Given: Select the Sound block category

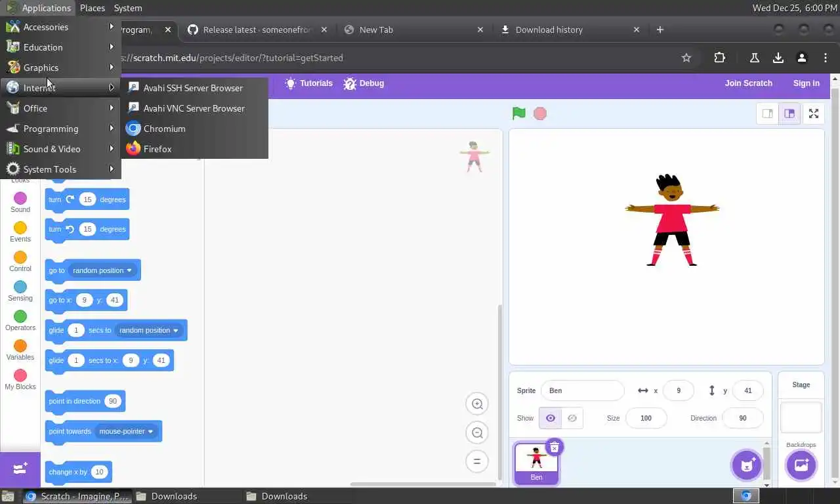Looking at the screenshot, I should 20,202.
